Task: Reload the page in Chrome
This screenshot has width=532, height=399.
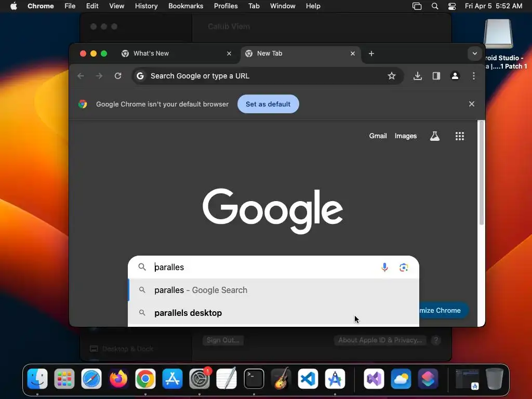Action: (x=118, y=76)
